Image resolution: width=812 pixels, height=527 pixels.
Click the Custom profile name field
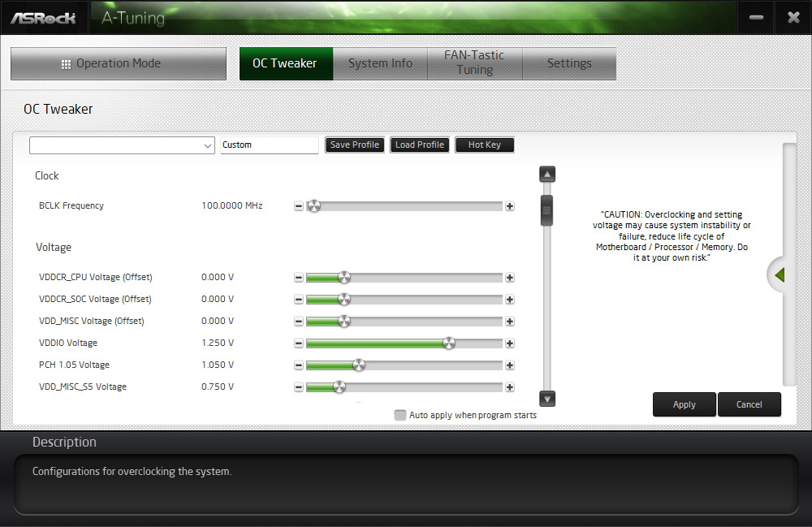pos(270,145)
